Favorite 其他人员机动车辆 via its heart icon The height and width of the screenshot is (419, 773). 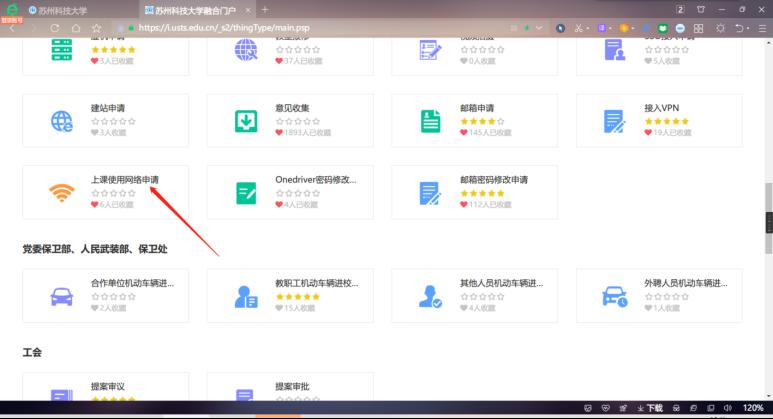click(x=463, y=308)
